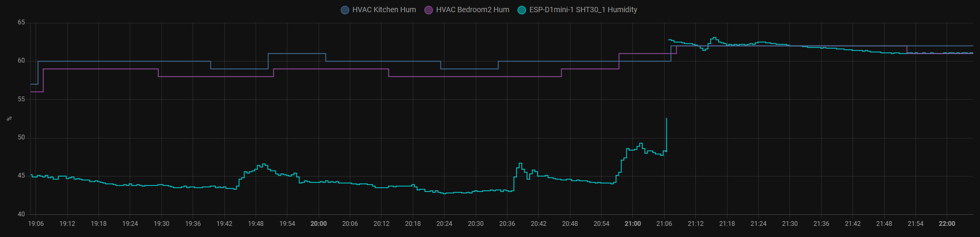Viewport: 980px width, 237px height.
Task: Click the 55 value on y-axis
Action: coord(21,100)
